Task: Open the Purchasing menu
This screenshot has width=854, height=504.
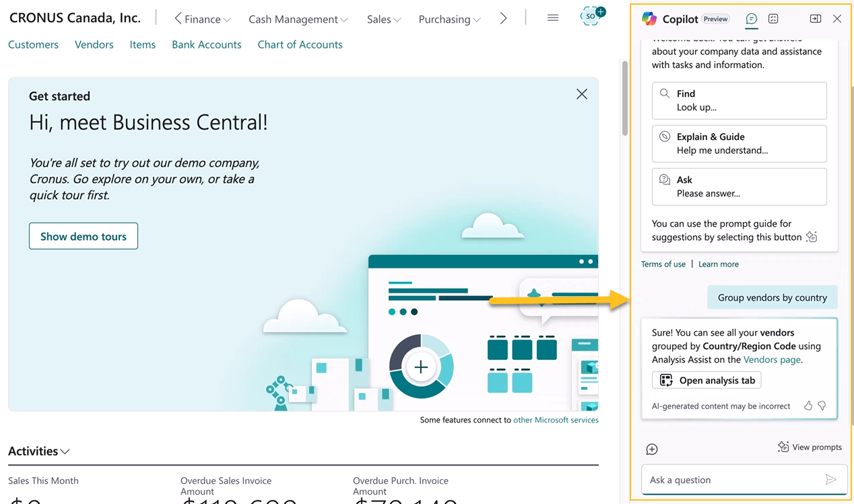Action: pyautogui.click(x=449, y=20)
